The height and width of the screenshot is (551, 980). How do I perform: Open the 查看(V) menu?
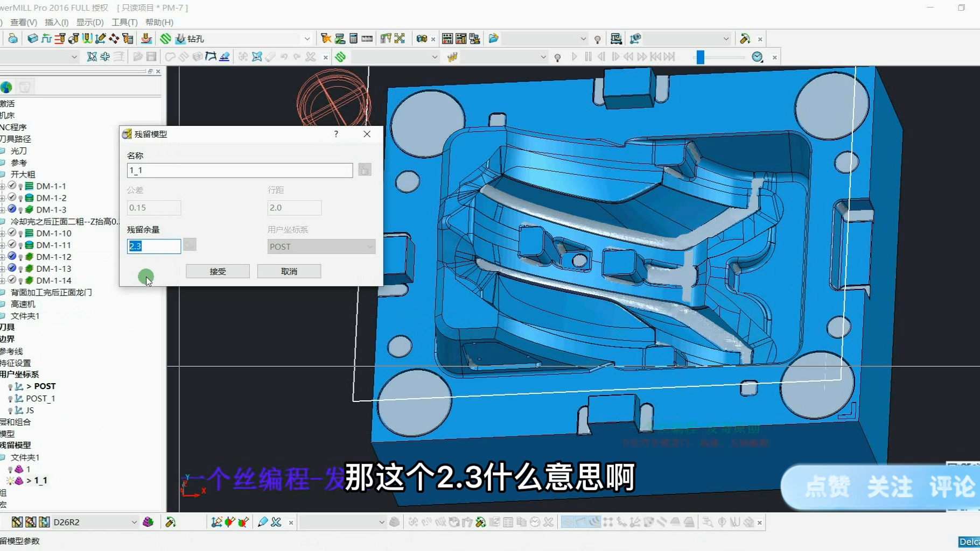pos(24,22)
